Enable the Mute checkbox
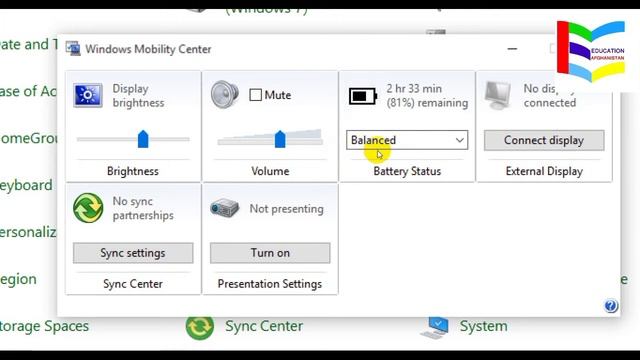The image size is (640, 360). click(x=256, y=95)
